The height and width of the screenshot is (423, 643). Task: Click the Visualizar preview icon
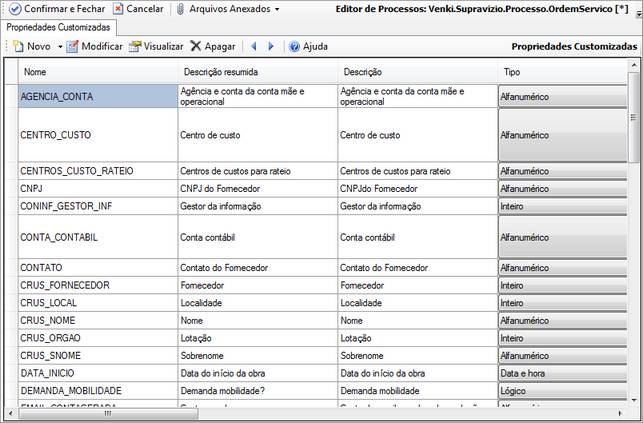pos(135,46)
